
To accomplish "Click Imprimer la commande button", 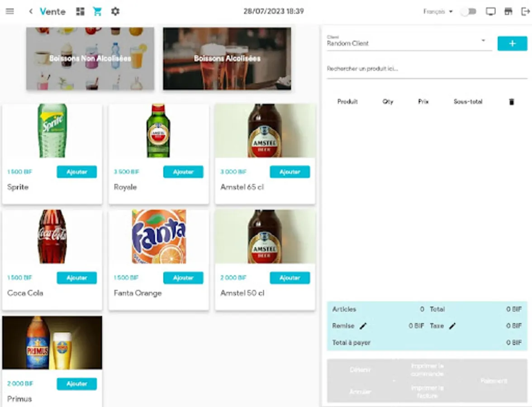I will pos(427,370).
